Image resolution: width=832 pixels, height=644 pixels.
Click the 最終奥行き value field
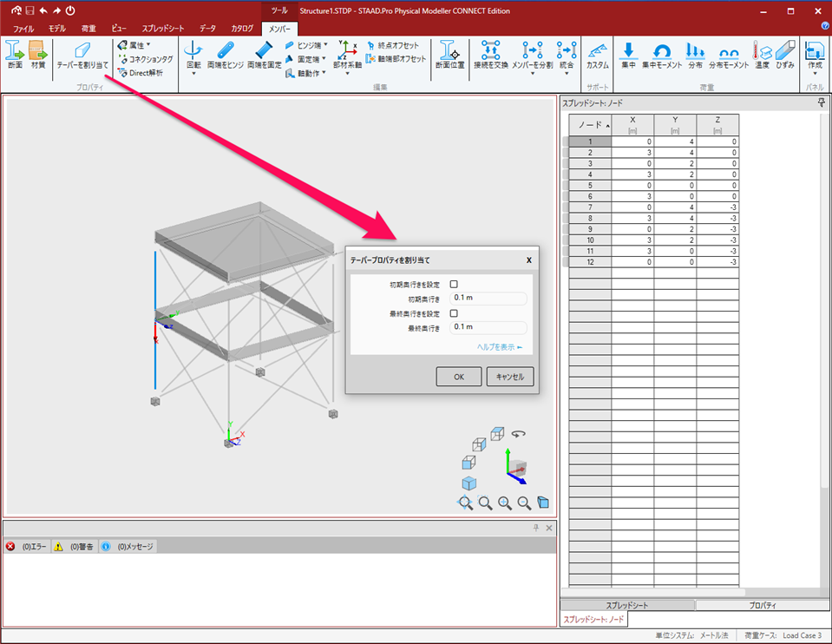pyautogui.click(x=488, y=327)
